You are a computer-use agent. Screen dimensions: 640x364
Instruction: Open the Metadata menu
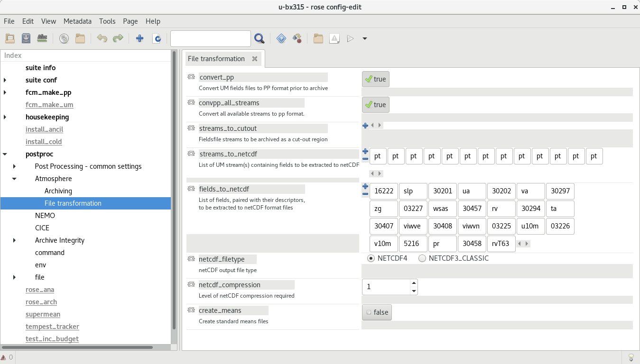point(77,21)
